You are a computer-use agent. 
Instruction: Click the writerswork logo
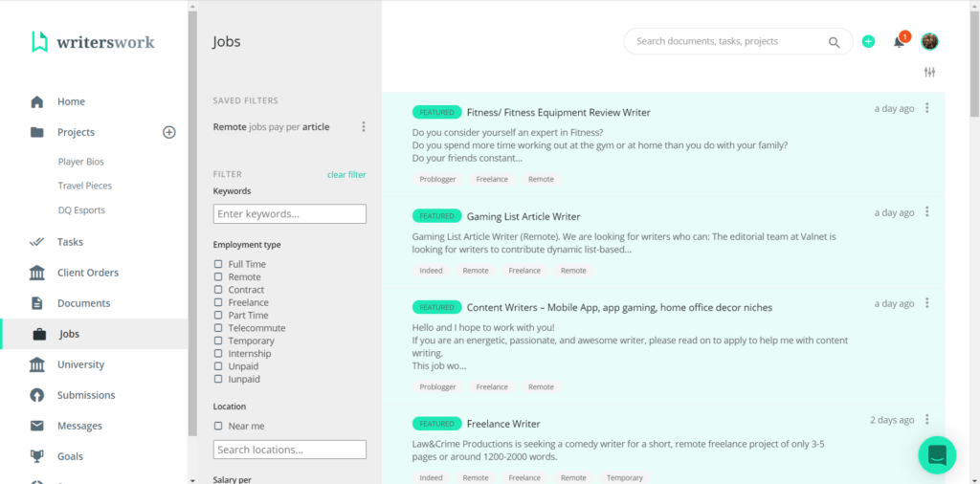93,42
